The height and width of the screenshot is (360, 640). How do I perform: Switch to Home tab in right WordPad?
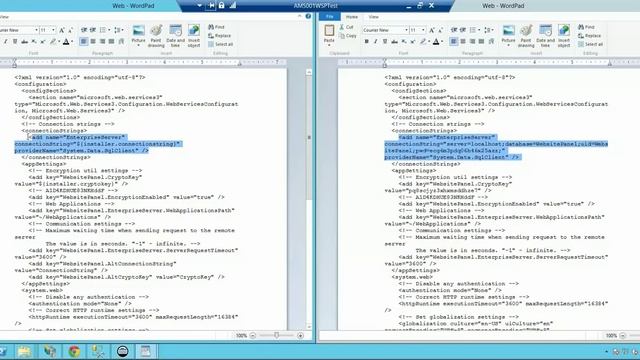pyautogui.click(x=351, y=17)
